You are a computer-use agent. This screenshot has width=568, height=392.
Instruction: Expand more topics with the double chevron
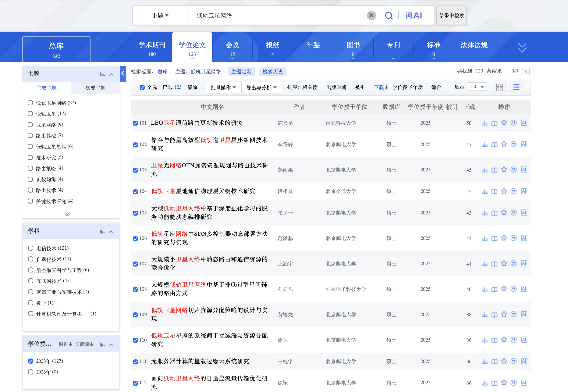[x=67, y=214]
